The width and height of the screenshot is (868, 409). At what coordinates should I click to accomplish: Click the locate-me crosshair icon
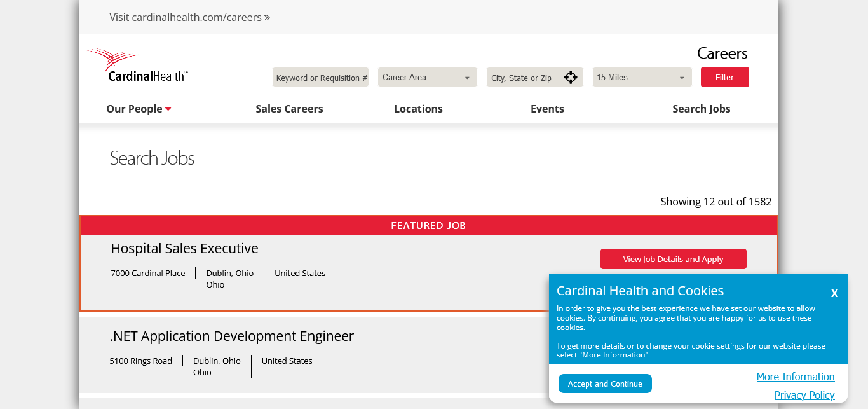tap(571, 78)
